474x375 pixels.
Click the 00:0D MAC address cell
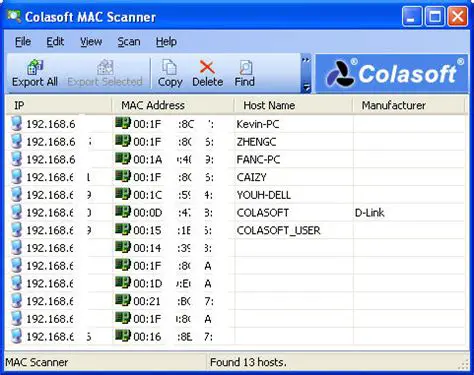pyautogui.click(x=173, y=213)
